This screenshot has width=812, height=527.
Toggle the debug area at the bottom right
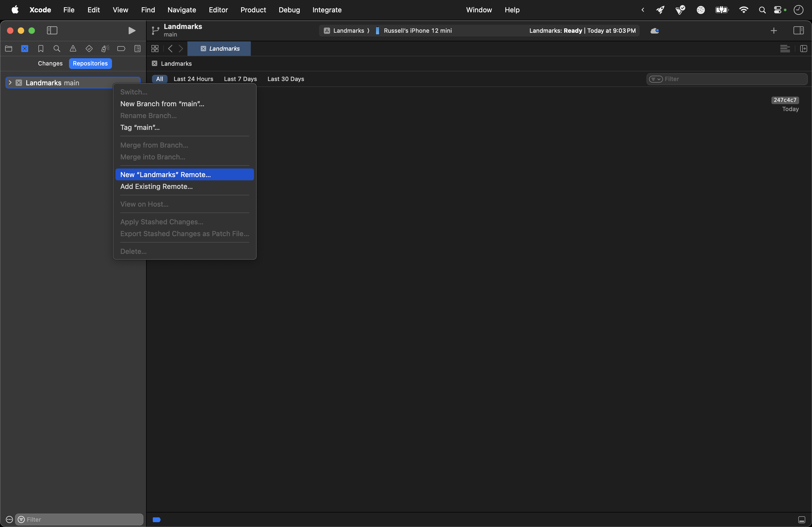pos(802,520)
